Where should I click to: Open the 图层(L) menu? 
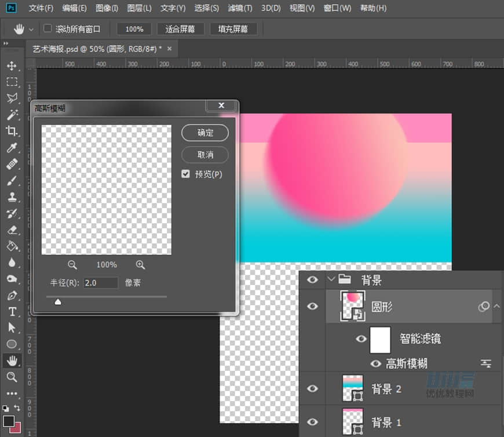pos(139,8)
